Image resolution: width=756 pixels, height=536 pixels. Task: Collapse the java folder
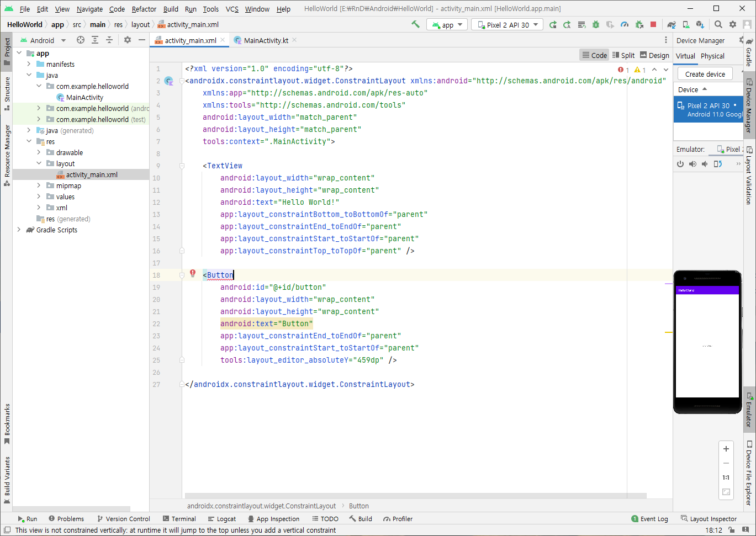tap(29, 75)
